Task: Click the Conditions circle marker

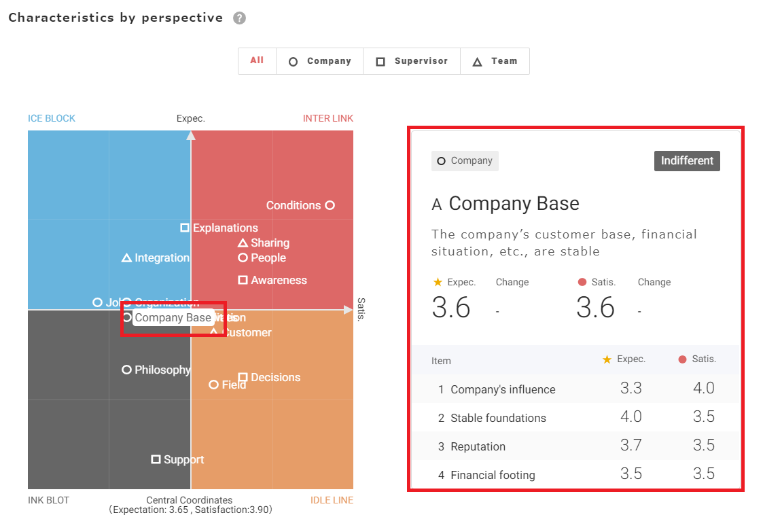Action: click(330, 205)
